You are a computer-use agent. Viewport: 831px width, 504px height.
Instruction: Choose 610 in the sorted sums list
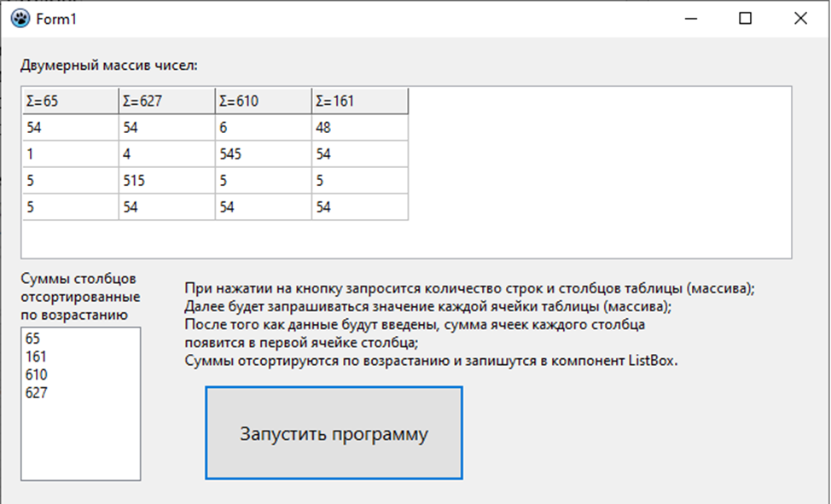pyautogui.click(x=80, y=374)
